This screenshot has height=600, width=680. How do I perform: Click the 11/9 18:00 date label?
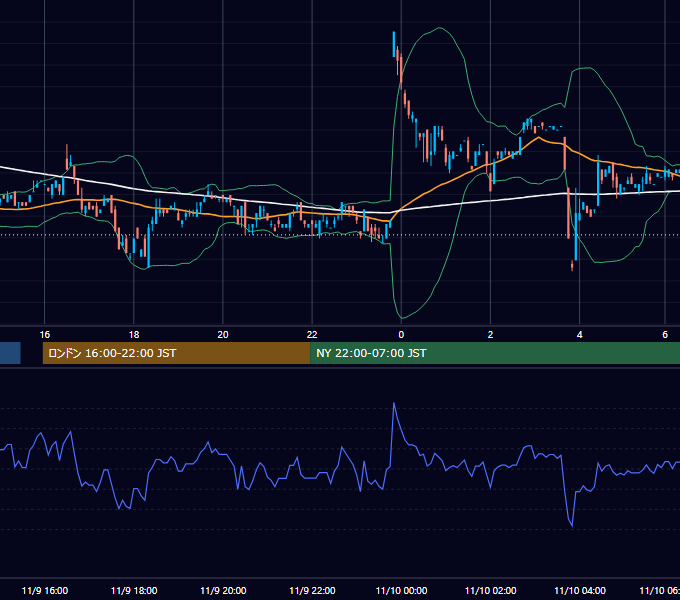pos(134,591)
